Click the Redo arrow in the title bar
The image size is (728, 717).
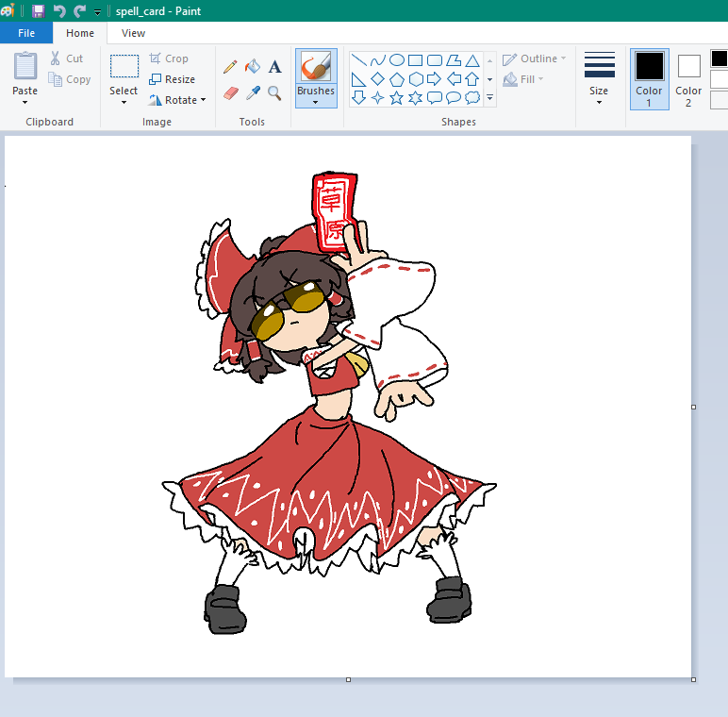[80, 10]
